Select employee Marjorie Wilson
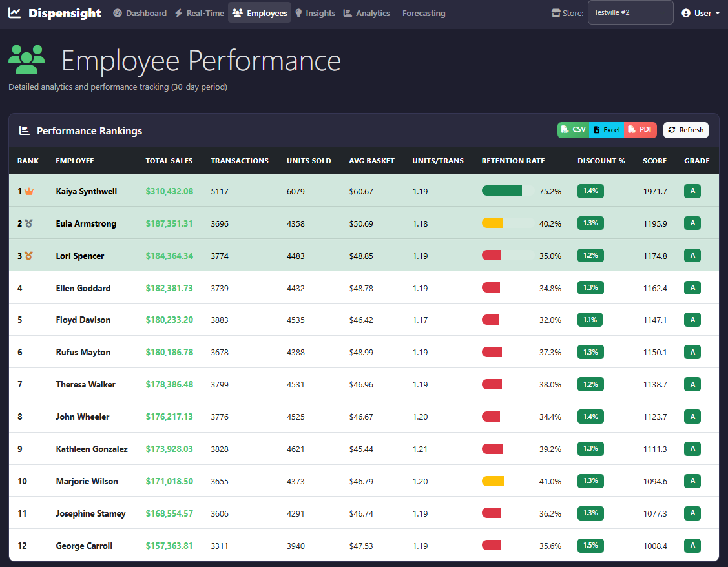The width and height of the screenshot is (728, 567). (87, 481)
